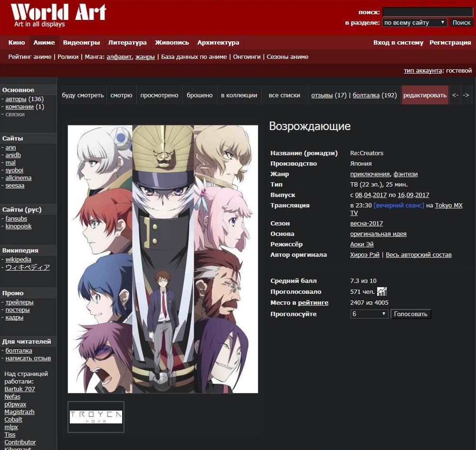Open the site section search dropdown
Screen dimensions: 476x450
[x=414, y=22]
